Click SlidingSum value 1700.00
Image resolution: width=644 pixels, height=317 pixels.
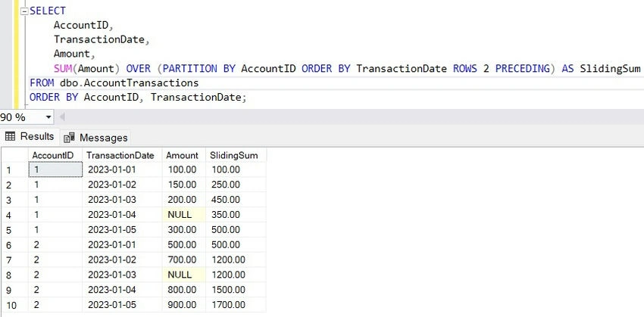[228, 305]
